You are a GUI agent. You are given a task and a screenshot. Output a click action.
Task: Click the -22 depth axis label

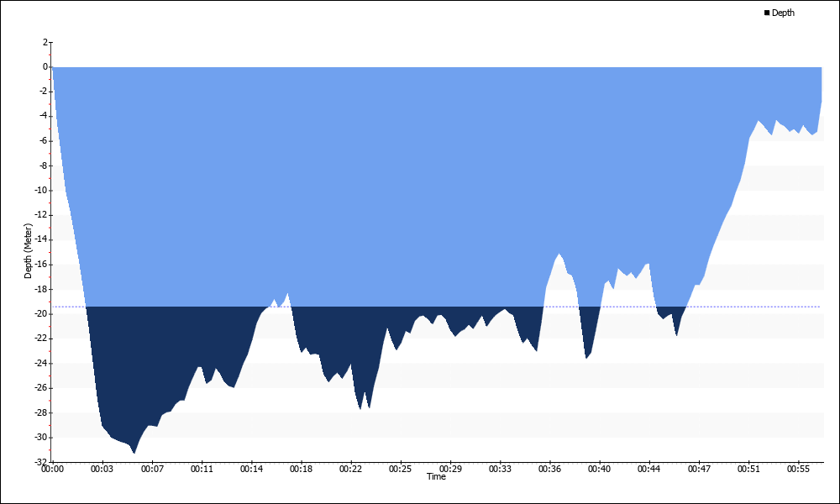tap(42, 339)
